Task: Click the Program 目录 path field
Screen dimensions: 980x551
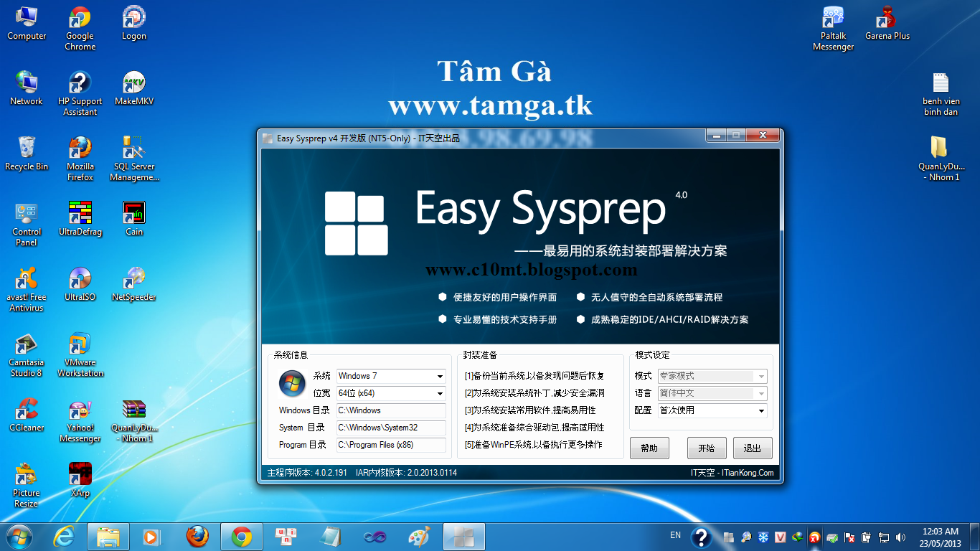Action: click(391, 445)
